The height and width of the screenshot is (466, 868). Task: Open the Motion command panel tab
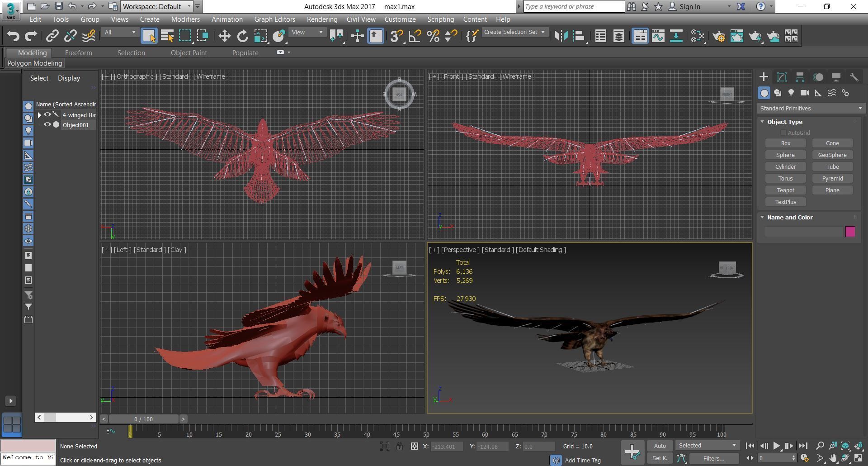coord(818,77)
